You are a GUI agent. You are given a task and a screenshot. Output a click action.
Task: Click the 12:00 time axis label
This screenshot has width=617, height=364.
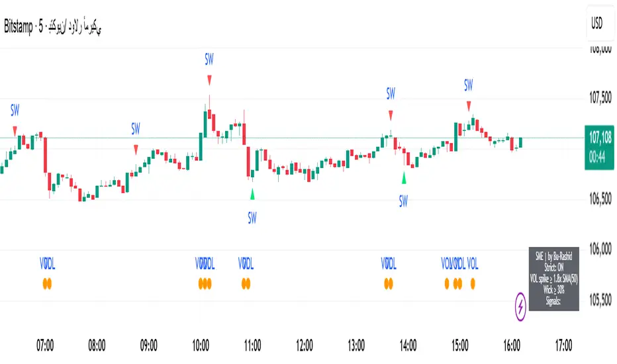[305, 345]
